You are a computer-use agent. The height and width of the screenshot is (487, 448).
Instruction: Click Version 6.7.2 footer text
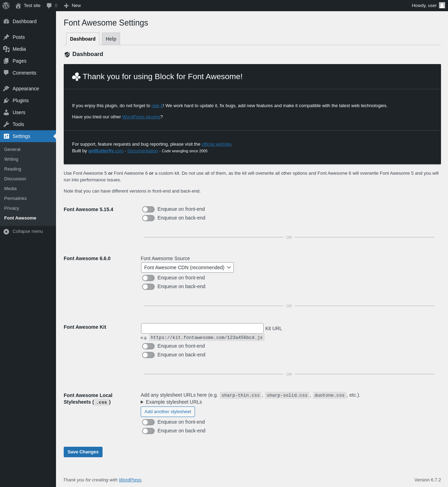(428, 480)
